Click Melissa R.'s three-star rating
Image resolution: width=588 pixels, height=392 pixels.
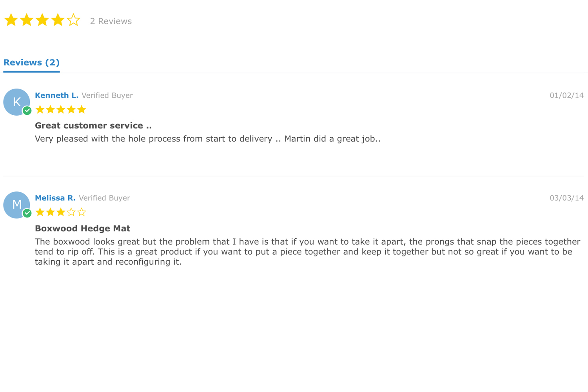point(61,212)
